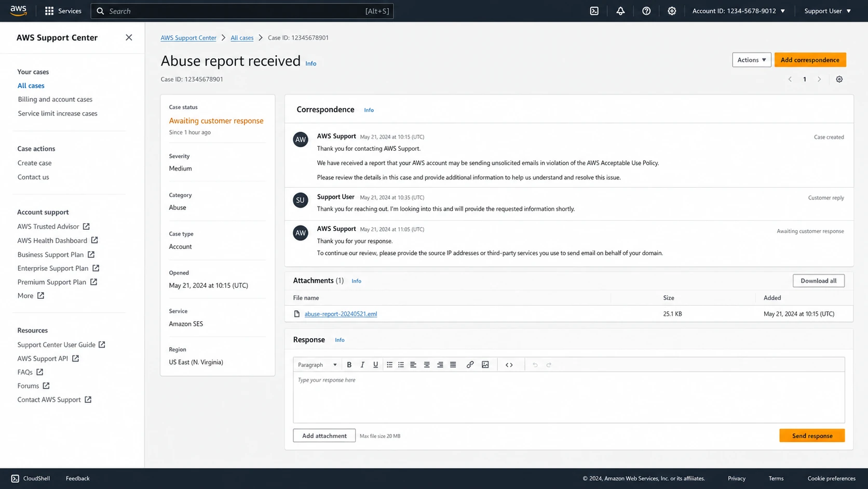Open Service limit increase cases
868x489 pixels.
point(58,113)
